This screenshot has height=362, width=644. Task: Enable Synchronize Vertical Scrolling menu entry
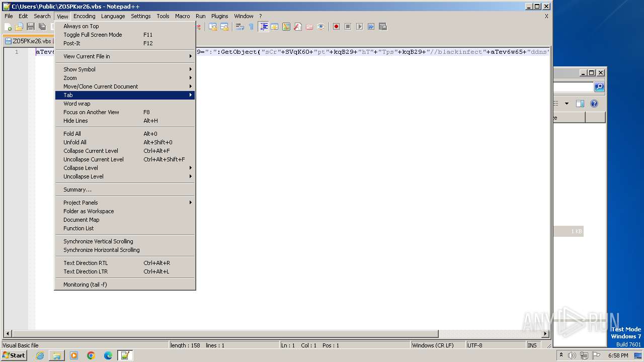click(125, 241)
